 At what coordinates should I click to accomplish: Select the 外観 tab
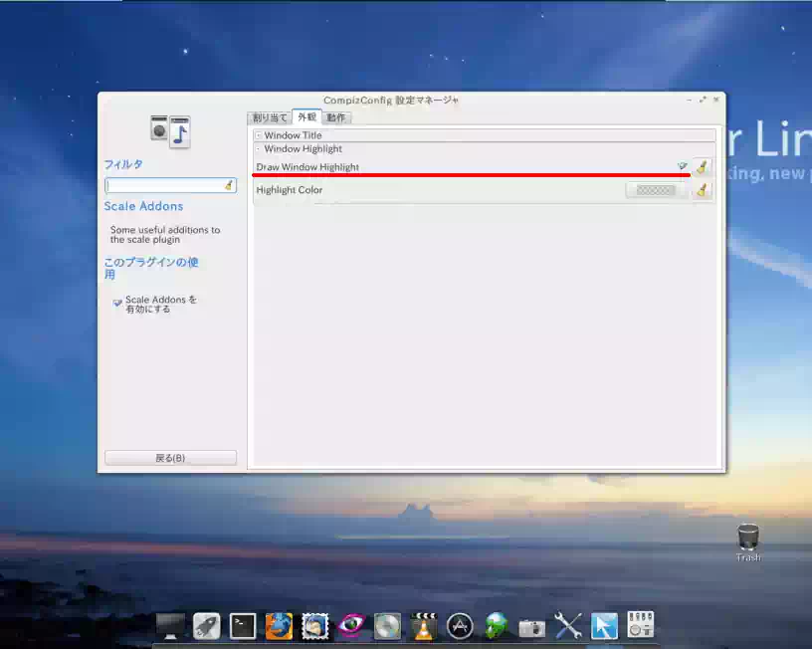307,117
